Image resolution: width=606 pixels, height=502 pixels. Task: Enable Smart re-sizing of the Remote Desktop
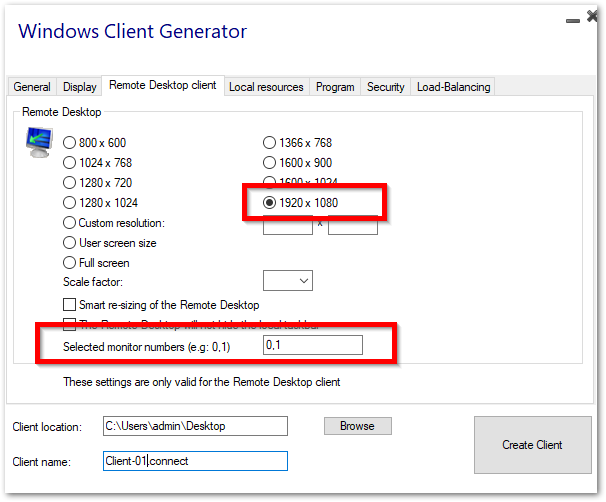[70, 304]
